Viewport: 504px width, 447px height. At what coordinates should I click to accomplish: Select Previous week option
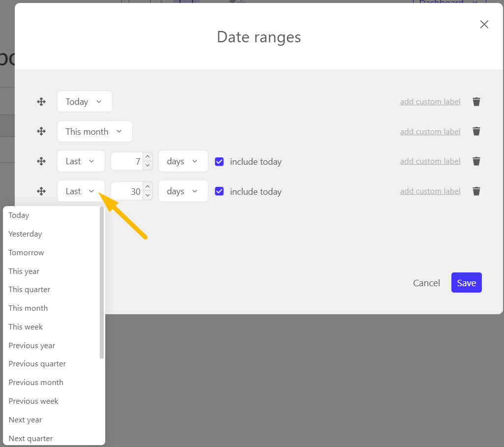[52, 401]
